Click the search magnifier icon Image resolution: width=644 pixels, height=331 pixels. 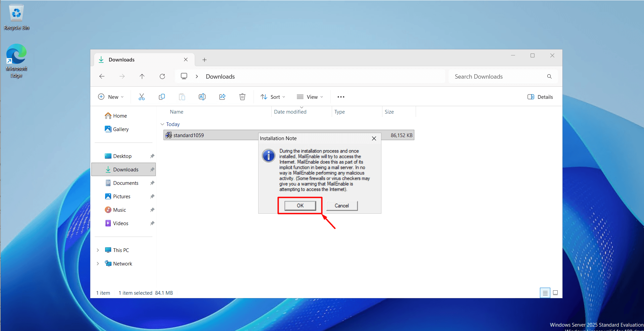[x=549, y=77]
